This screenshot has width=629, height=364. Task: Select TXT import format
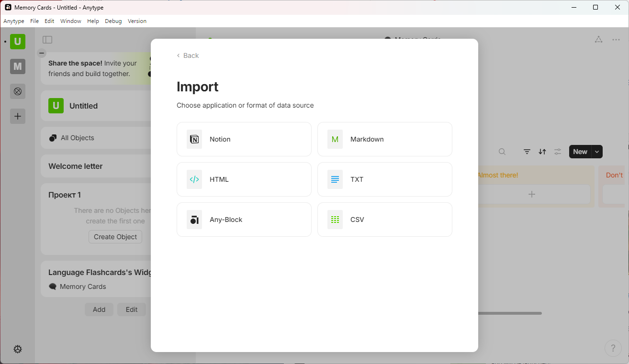pyautogui.click(x=384, y=179)
